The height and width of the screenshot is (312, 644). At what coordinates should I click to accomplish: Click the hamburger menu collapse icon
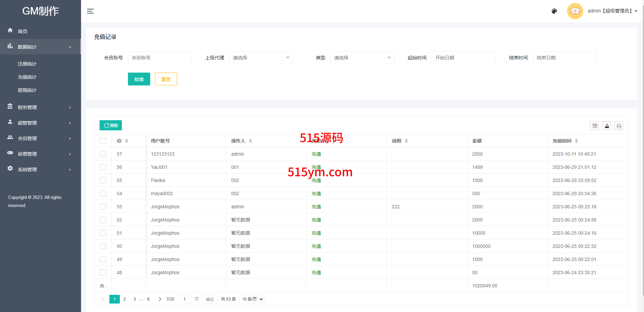point(90,11)
